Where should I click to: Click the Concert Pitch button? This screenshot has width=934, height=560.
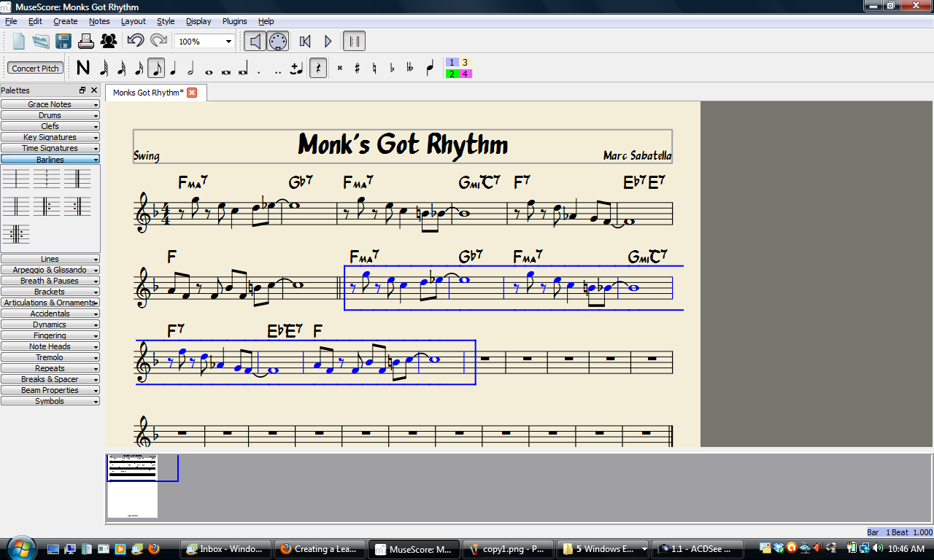click(35, 68)
